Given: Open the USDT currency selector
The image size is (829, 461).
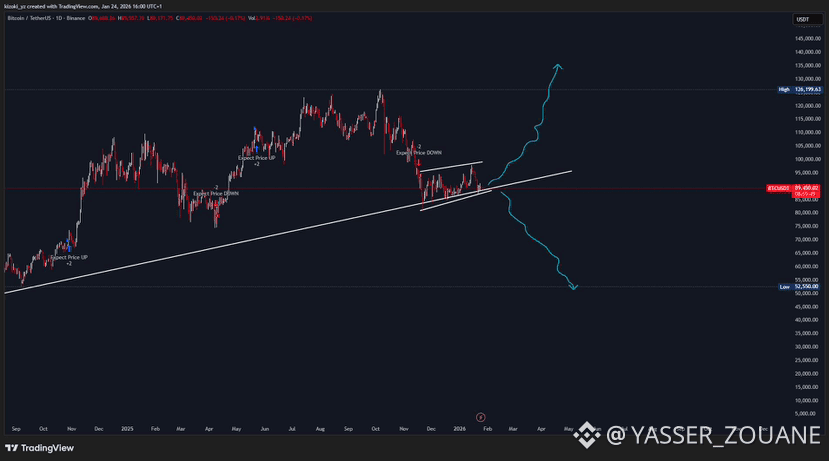Looking at the screenshot, I should click(x=802, y=19).
